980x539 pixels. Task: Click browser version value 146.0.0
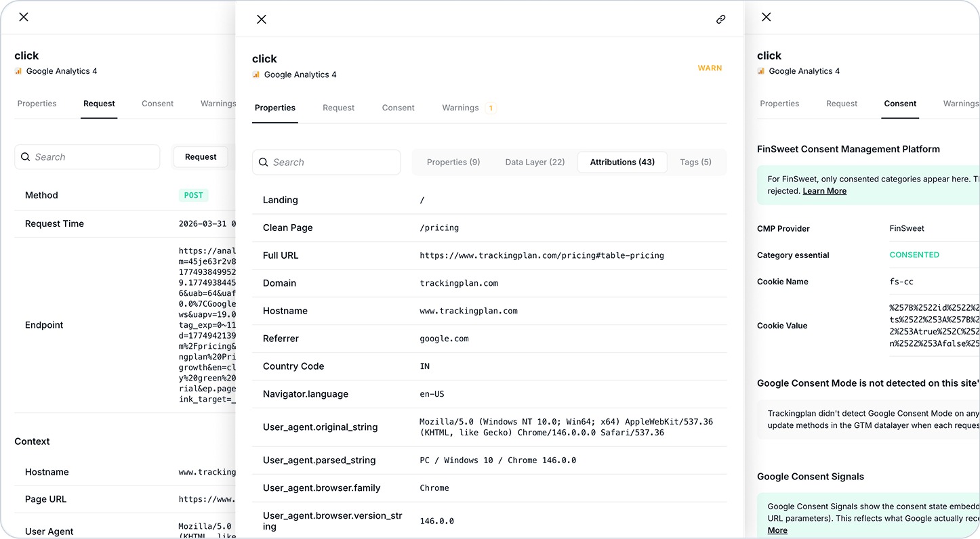coord(436,521)
